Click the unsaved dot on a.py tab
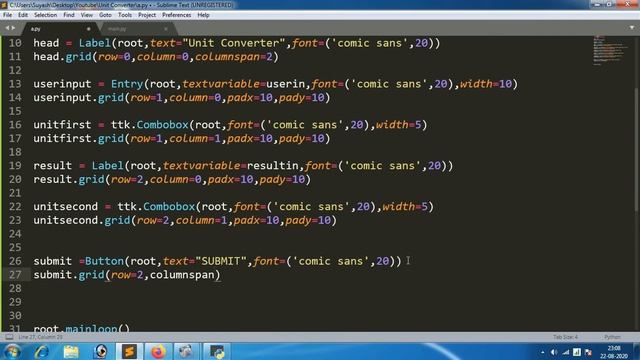 coord(89,29)
